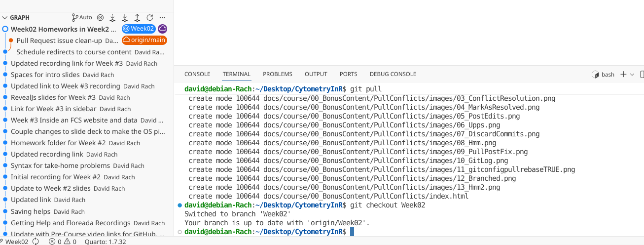Image resolution: width=644 pixels, height=245 pixels.
Task: Open the Graph more actions ellipsis menu
Action: coord(162,17)
